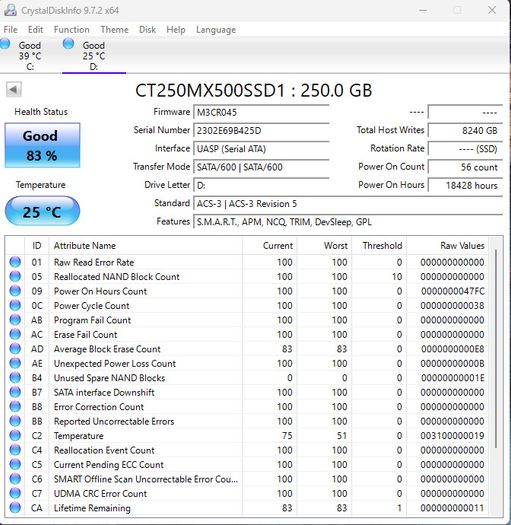
Task: Click status orb of Average Block Erase Count
Action: (x=15, y=349)
